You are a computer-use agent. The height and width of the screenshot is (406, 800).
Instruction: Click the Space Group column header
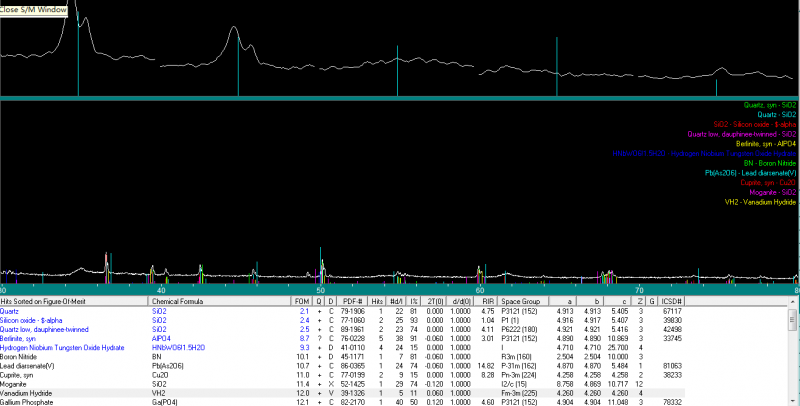(x=523, y=301)
